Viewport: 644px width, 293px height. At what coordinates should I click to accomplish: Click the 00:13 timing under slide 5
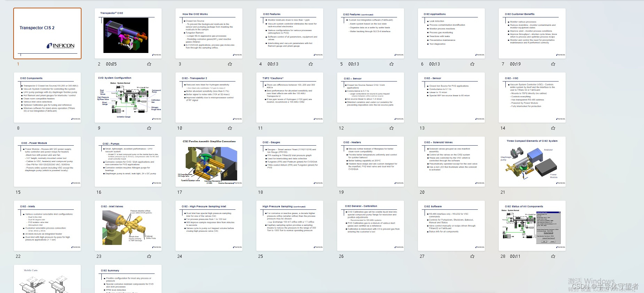[x=354, y=64]
